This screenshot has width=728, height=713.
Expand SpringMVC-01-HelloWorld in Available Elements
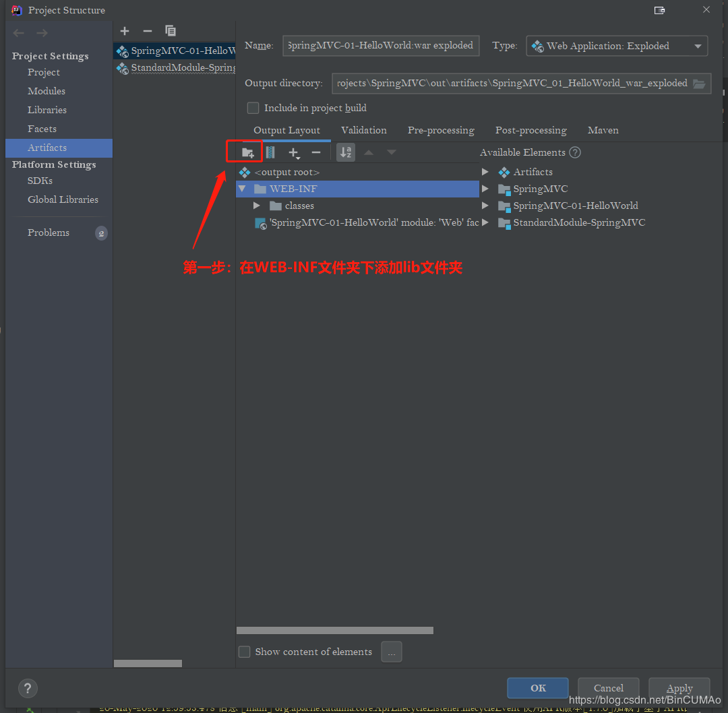485,206
